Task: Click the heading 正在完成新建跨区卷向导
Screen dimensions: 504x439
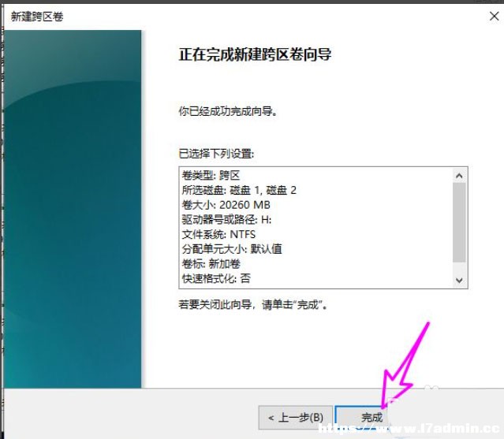Action: pyautogui.click(x=255, y=54)
